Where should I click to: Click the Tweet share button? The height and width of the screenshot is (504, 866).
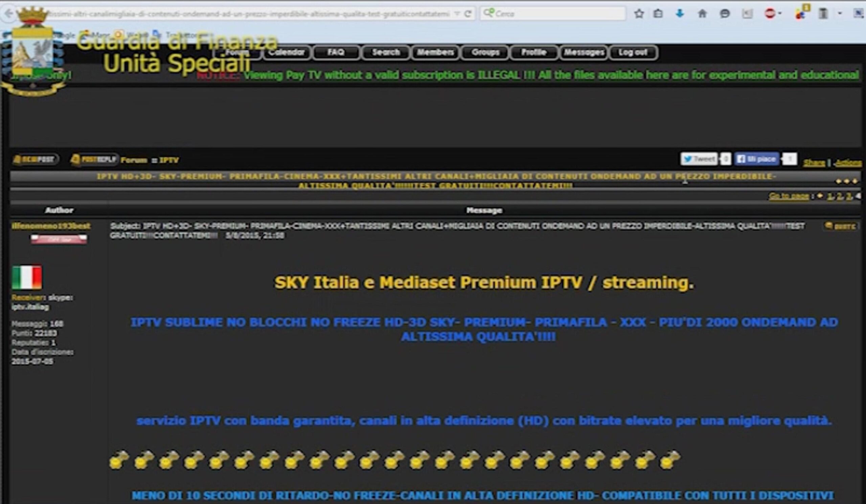click(699, 159)
